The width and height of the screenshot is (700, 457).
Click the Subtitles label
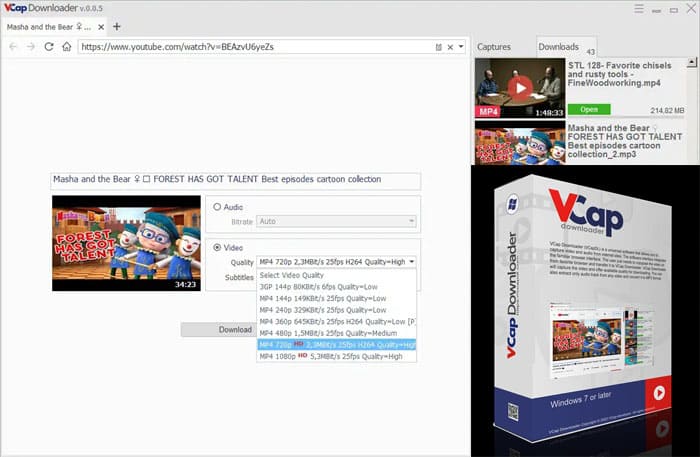pyautogui.click(x=239, y=277)
